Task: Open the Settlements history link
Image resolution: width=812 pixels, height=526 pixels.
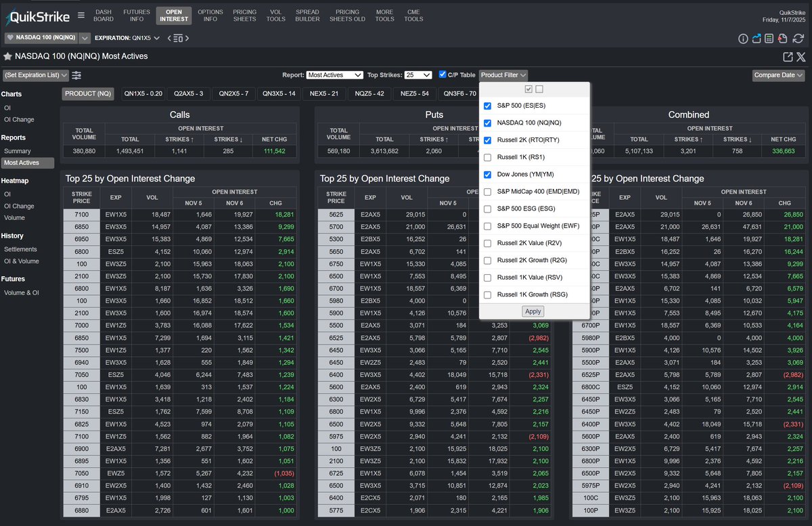Action: click(20, 249)
